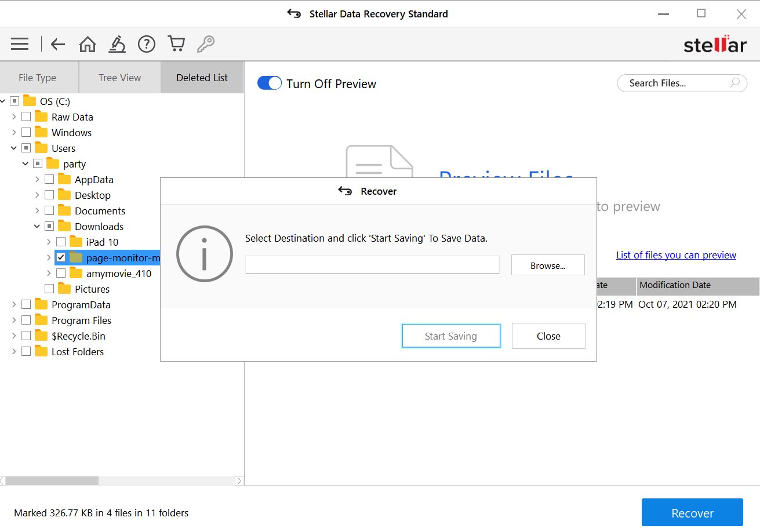Select the ProgramData tree row
Screen dimensions: 760x532
[x=81, y=304]
